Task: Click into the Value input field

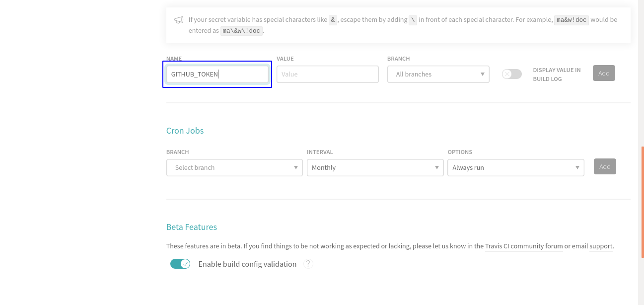Action: pyautogui.click(x=327, y=75)
